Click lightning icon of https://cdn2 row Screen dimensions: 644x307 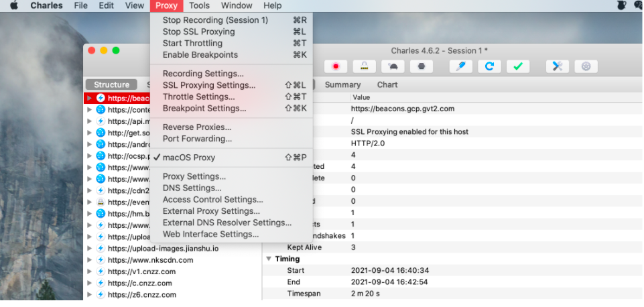101,190
